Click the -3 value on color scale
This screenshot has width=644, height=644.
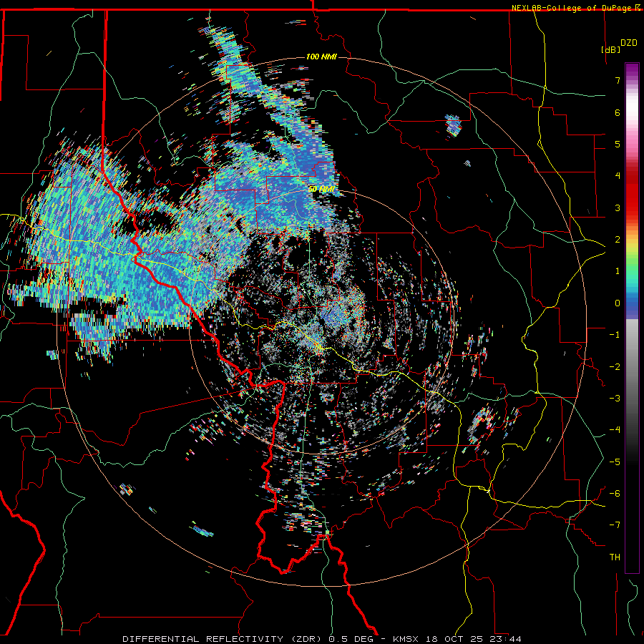click(x=615, y=399)
